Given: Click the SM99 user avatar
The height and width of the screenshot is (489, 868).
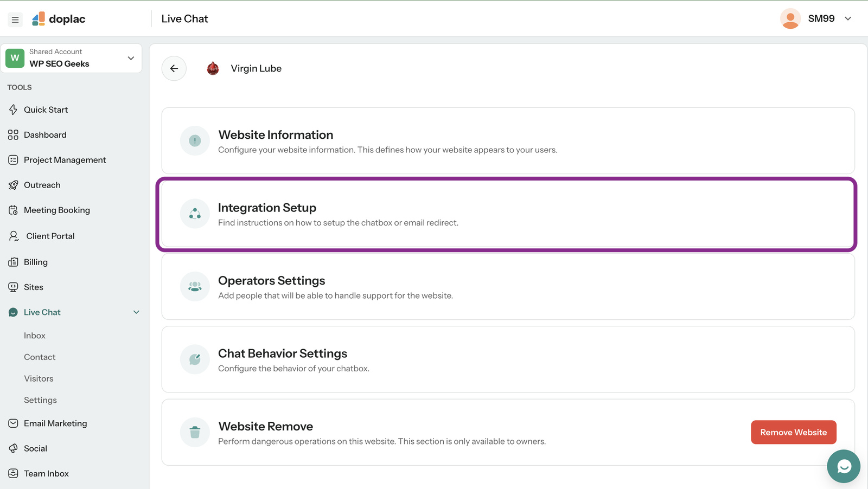Looking at the screenshot, I should pyautogui.click(x=790, y=18).
